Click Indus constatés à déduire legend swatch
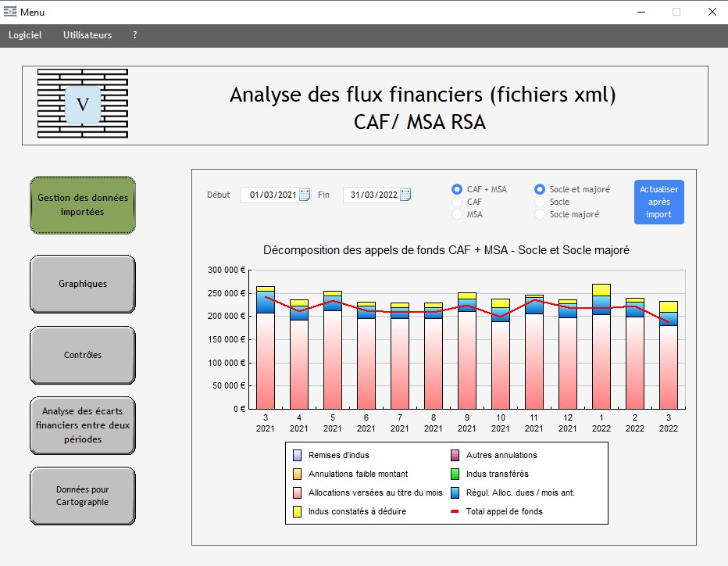This screenshot has height=566, width=728. point(297,511)
